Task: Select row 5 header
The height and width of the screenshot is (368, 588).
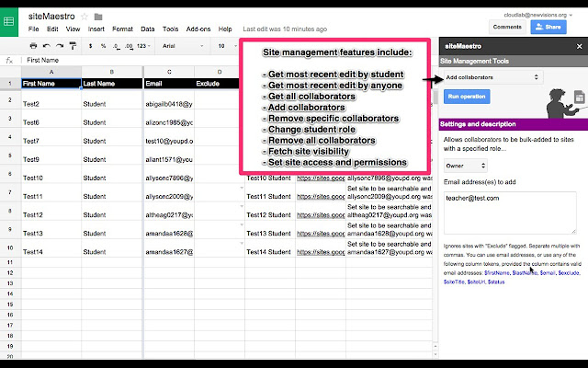Action: 10,155
